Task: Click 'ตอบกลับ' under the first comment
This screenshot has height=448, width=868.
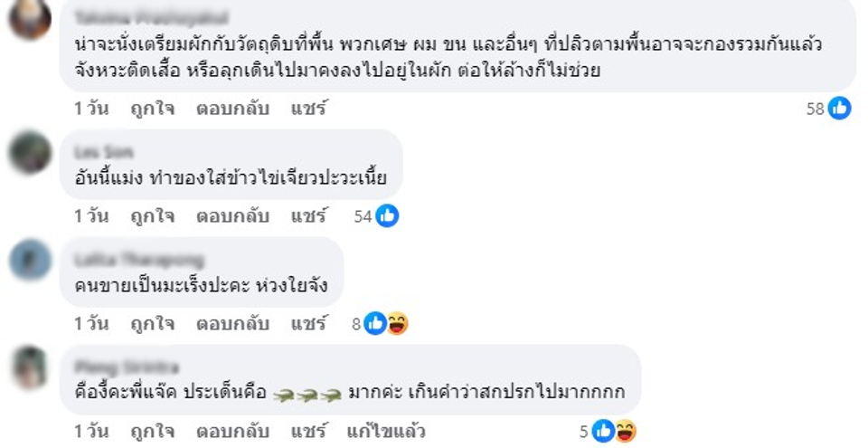Action: pos(232,109)
